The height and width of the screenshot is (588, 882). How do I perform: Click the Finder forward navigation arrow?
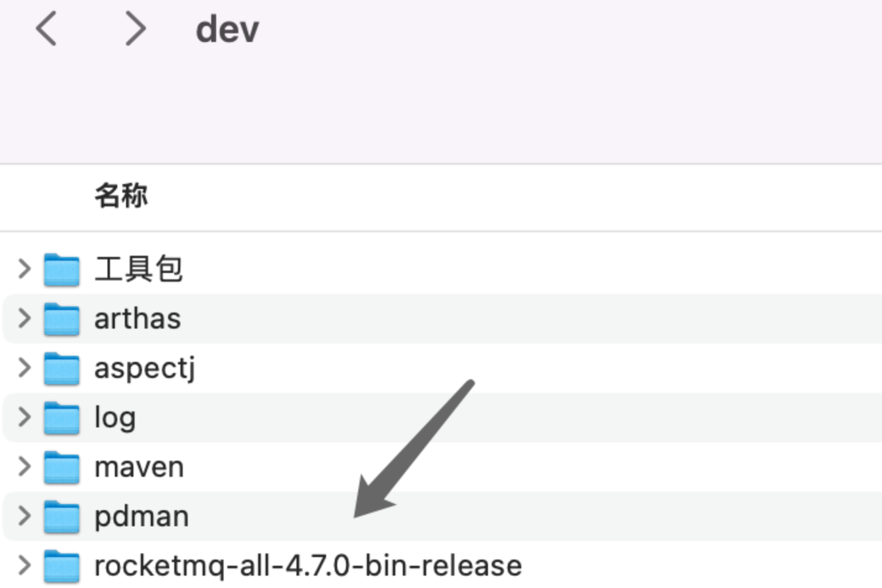[135, 29]
